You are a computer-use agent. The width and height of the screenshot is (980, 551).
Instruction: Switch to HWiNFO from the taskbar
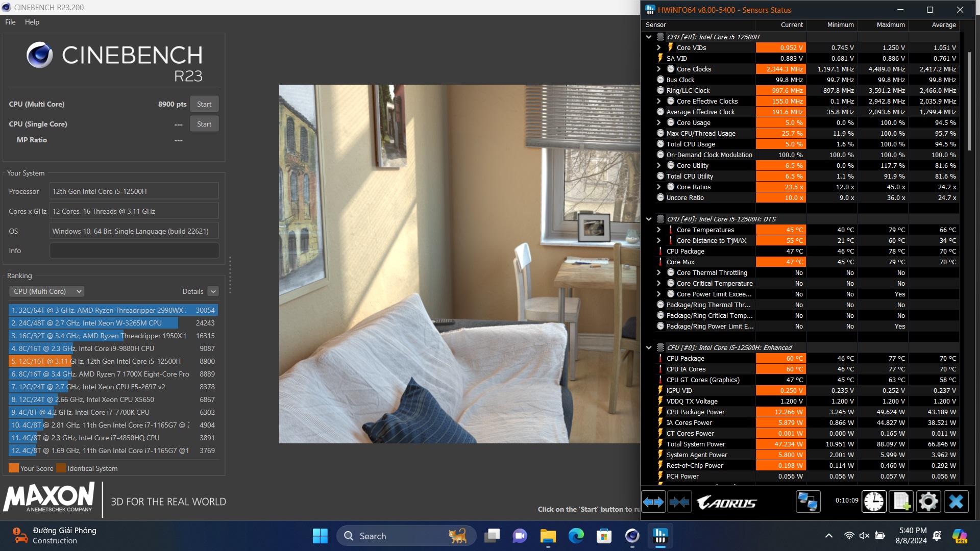[660, 536]
